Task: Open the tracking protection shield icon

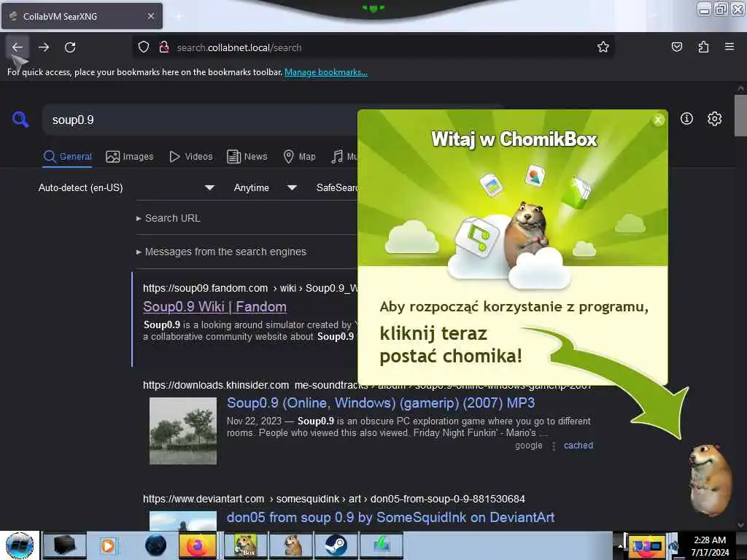Action: click(144, 47)
